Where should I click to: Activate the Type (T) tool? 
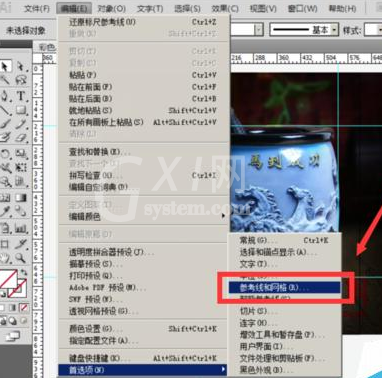point(21,96)
